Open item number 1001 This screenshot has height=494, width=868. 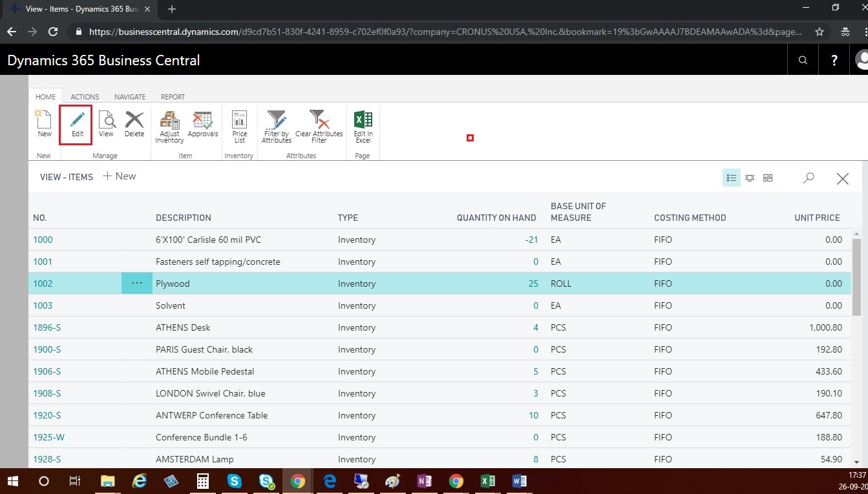click(43, 262)
